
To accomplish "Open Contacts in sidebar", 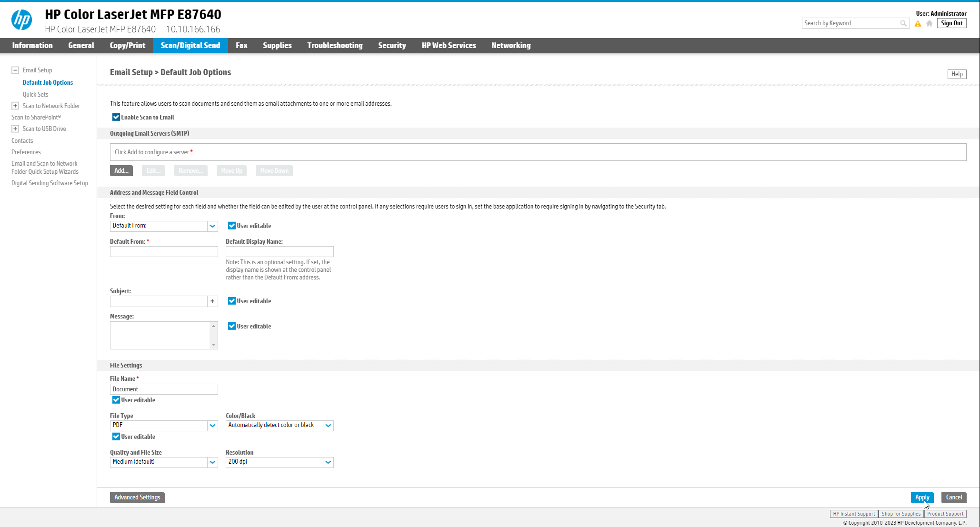I will point(22,140).
